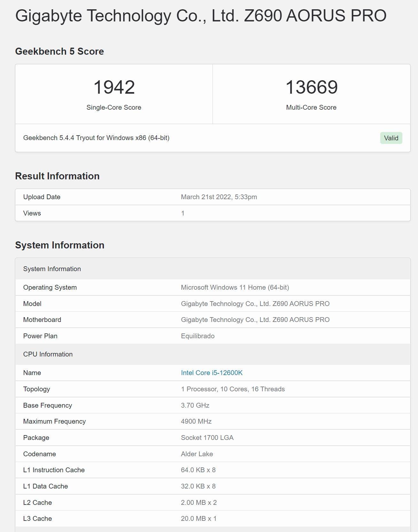Click "Microsoft Windows 11 Home (64-bit)" value
The height and width of the screenshot is (532, 418).
[x=235, y=287]
